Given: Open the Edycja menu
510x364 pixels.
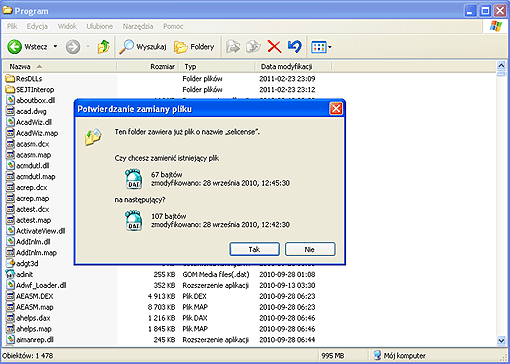Looking at the screenshot, I should coord(37,26).
